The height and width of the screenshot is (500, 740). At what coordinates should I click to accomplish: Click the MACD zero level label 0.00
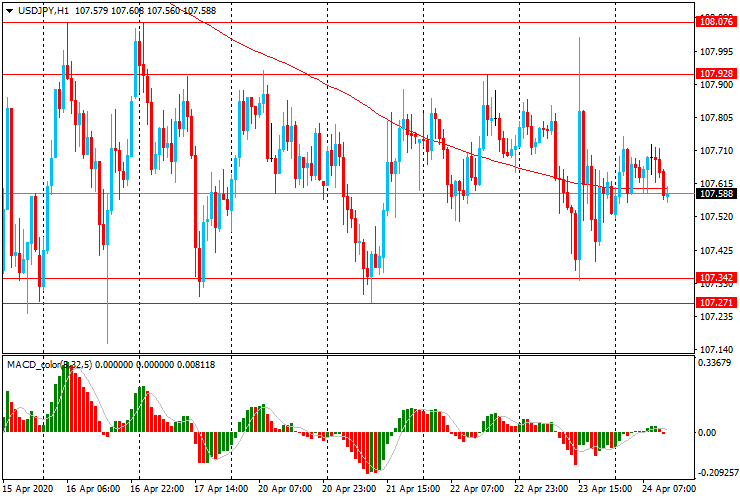point(707,432)
